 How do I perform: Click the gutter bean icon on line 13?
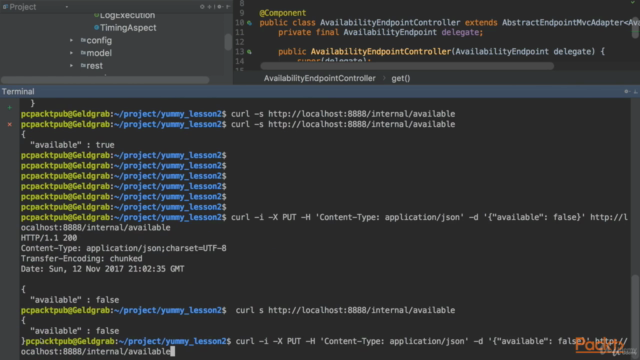pyautogui.click(x=249, y=52)
